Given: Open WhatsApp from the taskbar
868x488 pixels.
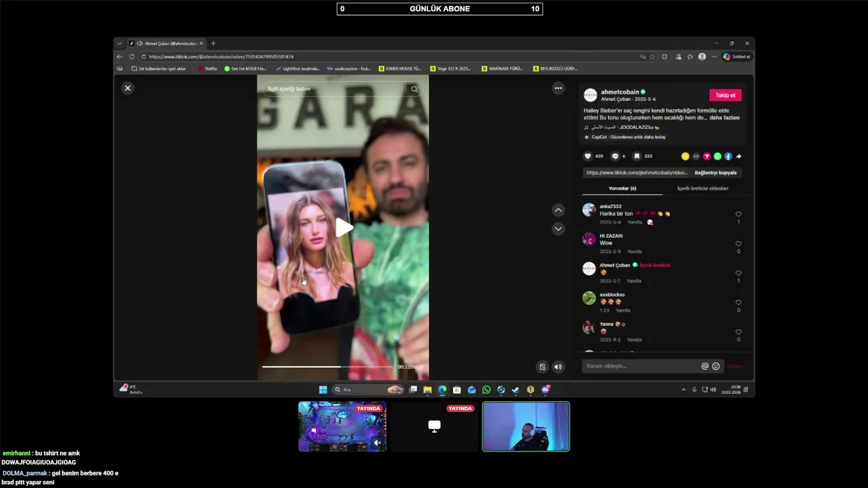Looking at the screenshot, I should click(486, 390).
